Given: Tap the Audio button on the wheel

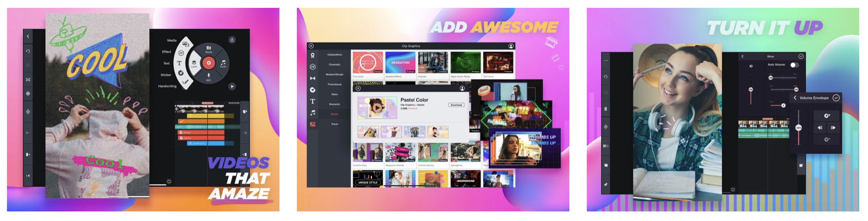Looking at the screenshot, I should [x=223, y=64].
